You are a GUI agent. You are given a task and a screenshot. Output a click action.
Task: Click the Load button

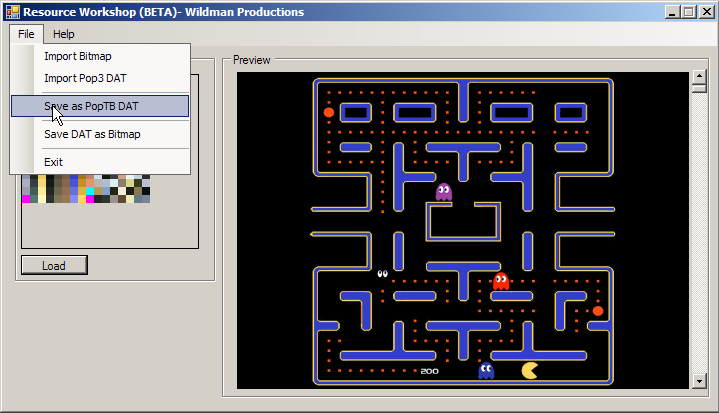click(54, 265)
